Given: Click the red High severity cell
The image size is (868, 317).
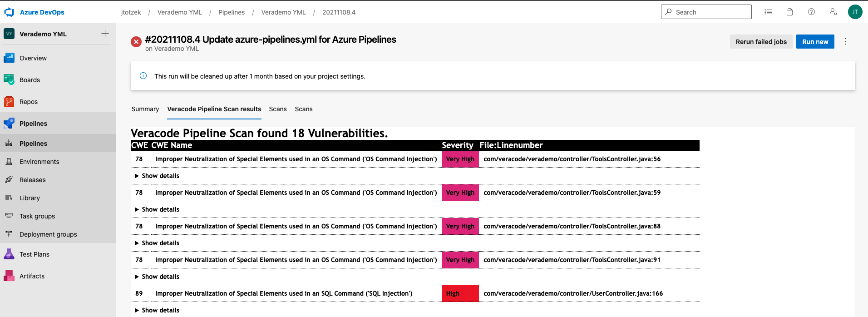Looking at the screenshot, I should 460,293.
